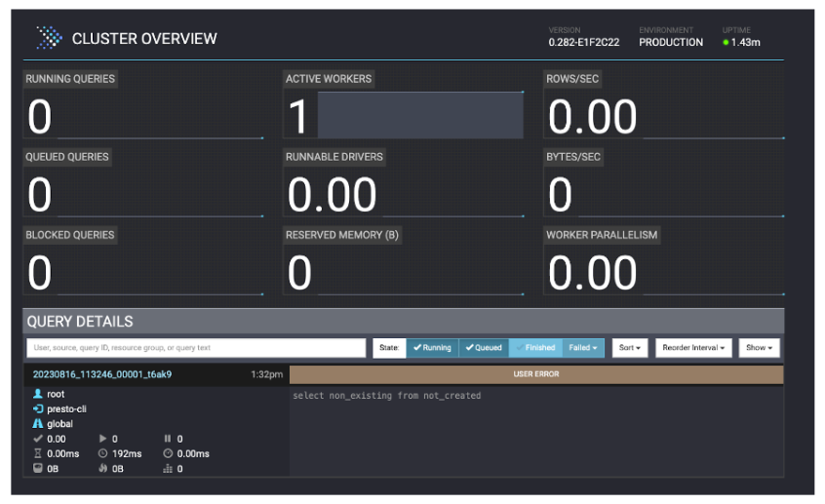825x504 pixels.
Task: Click the clock icon beside 192ms
Action: click(x=103, y=453)
